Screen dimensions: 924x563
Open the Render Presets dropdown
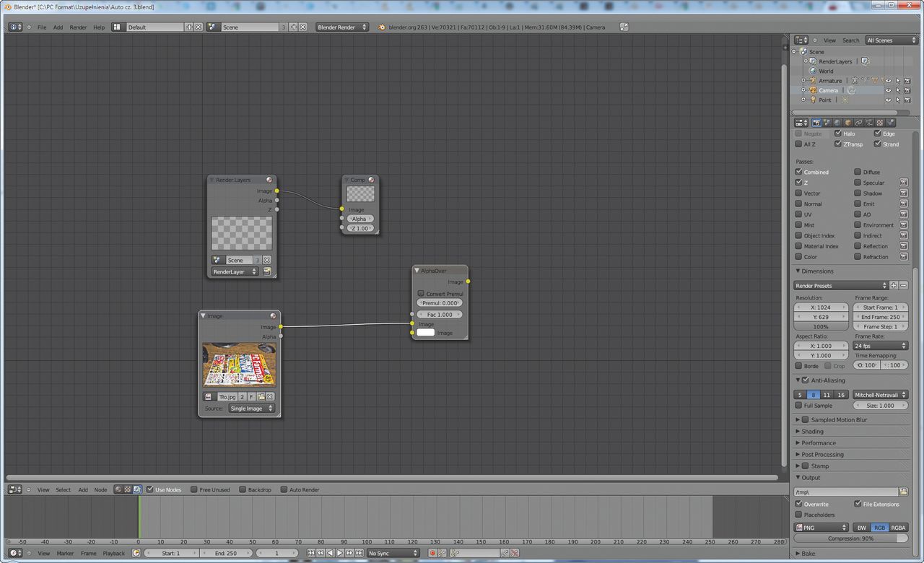click(841, 286)
